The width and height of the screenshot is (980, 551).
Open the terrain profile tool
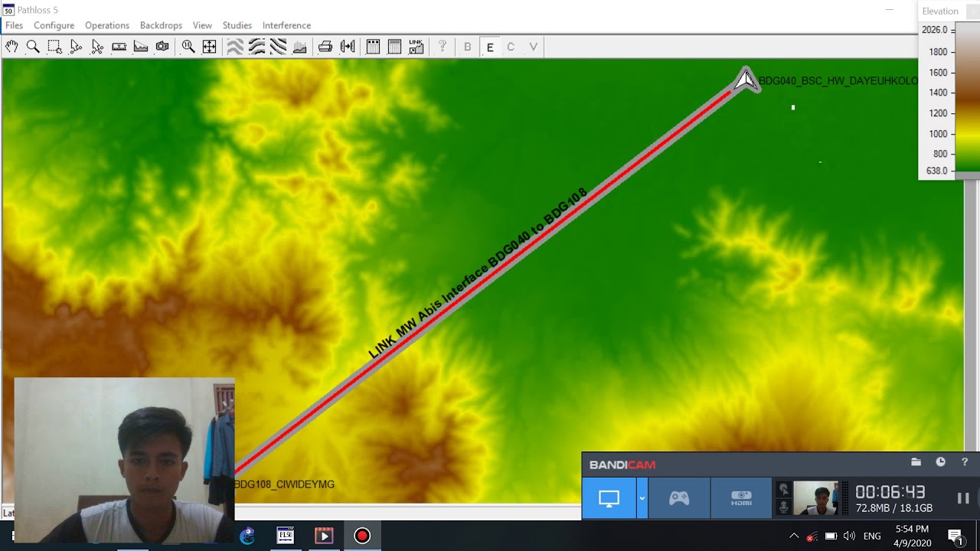140,47
